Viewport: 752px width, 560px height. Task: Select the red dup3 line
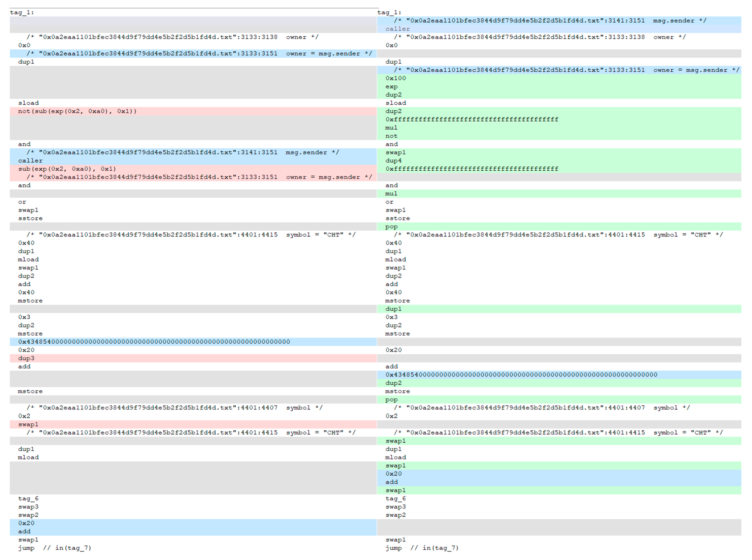26,358
